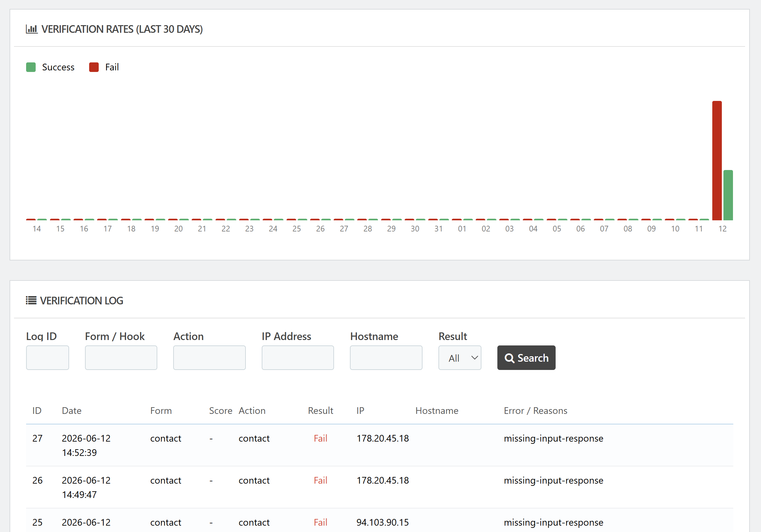Click the green Success bar for day 12

[x=728, y=195]
